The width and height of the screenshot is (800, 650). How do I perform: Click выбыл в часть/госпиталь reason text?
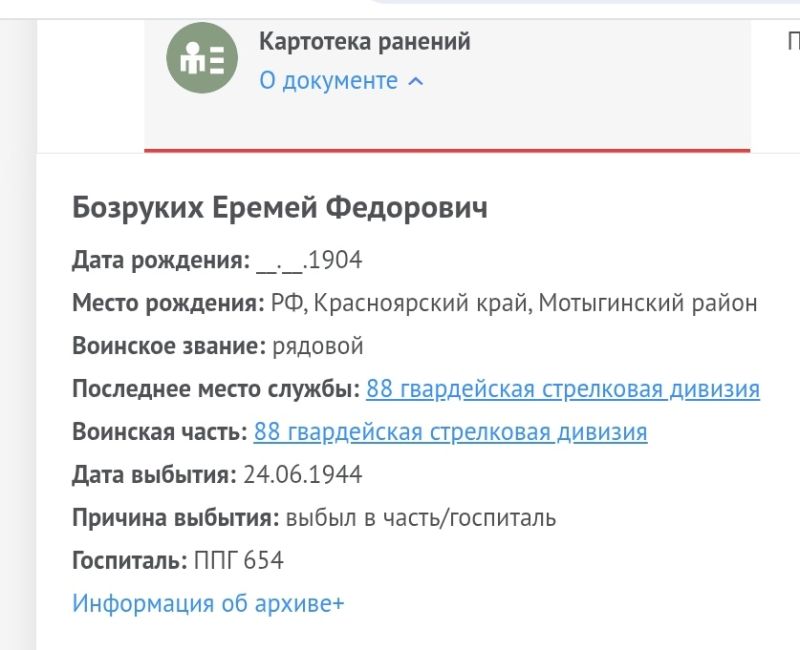pyautogui.click(x=421, y=518)
